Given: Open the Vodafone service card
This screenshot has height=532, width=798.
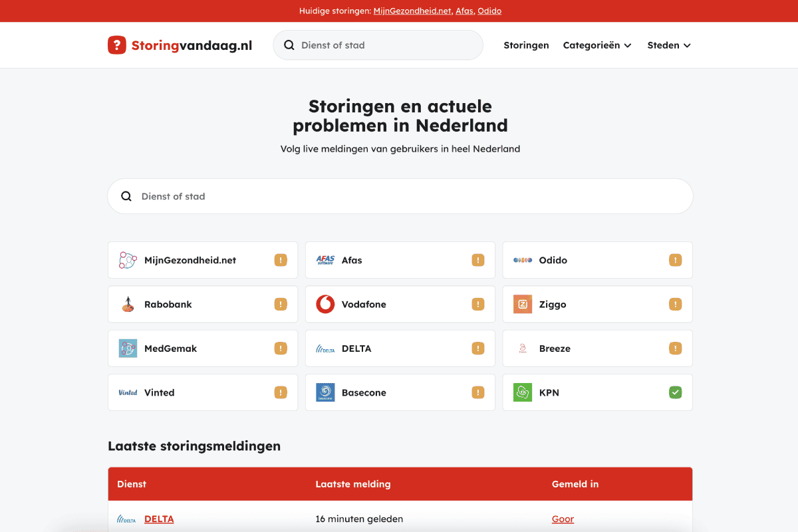Looking at the screenshot, I should (400, 305).
